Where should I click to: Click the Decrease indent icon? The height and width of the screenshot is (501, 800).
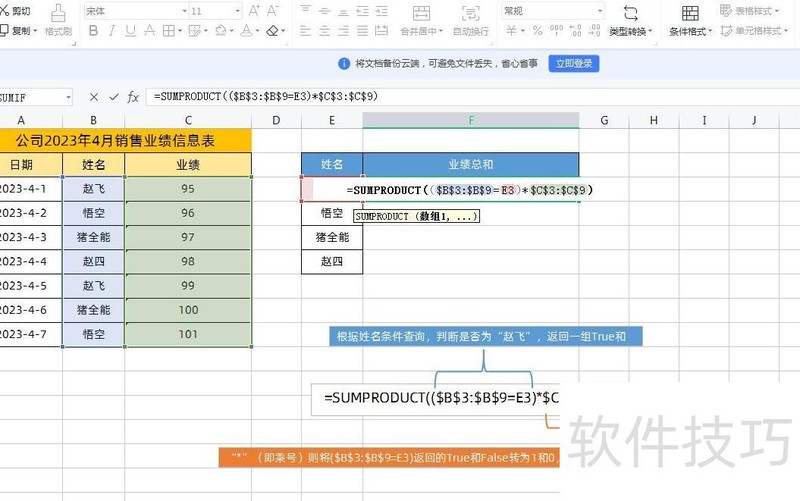(362, 10)
